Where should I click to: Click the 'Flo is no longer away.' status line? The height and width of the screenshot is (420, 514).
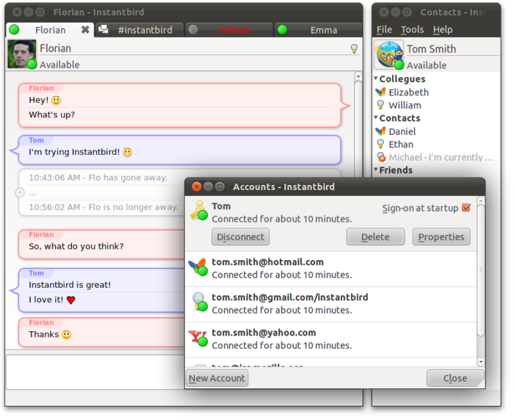coord(104,207)
